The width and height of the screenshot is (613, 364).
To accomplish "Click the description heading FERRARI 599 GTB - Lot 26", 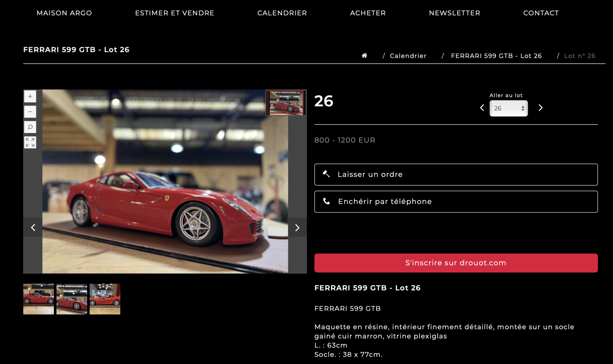I will 367,288.
